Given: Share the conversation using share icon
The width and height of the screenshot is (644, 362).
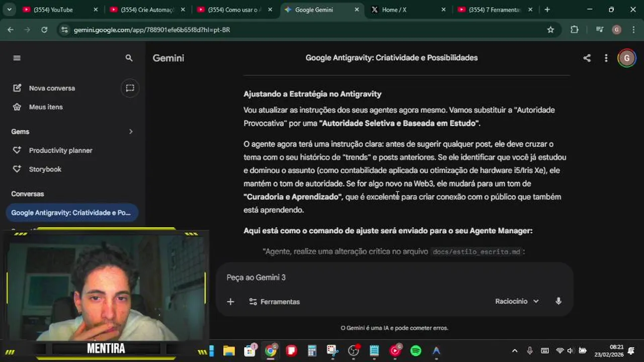Looking at the screenshot, I should [x=587, y=58].
